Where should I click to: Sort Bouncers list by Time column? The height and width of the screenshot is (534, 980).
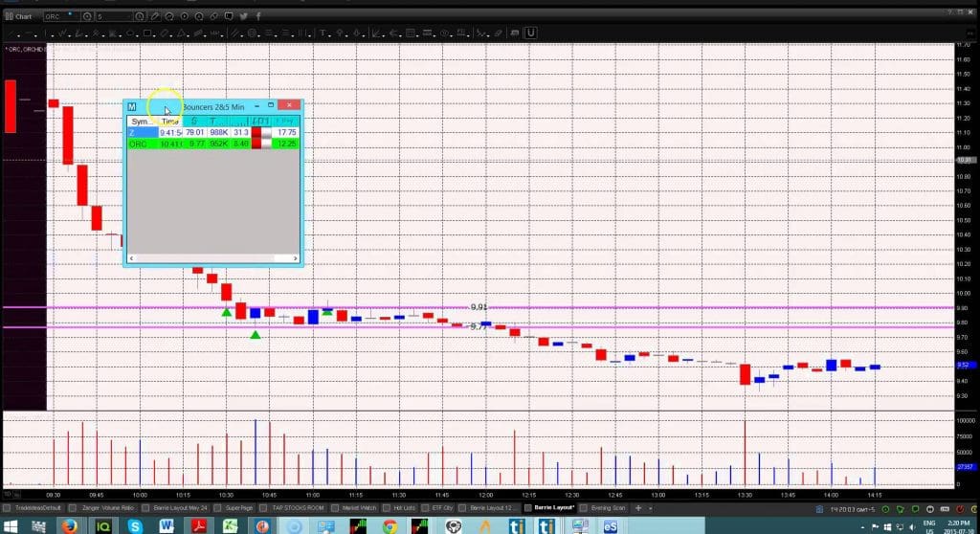(x=170, y=122)
